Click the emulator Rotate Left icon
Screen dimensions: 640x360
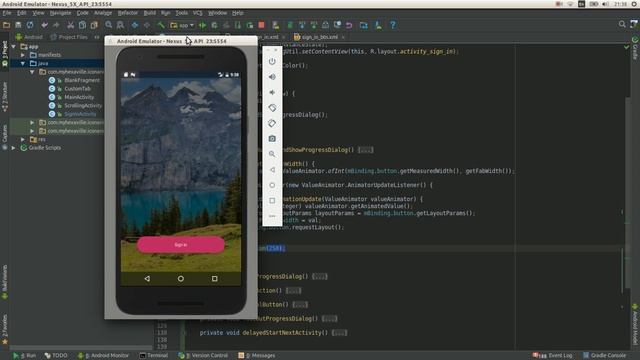point(272,108)
